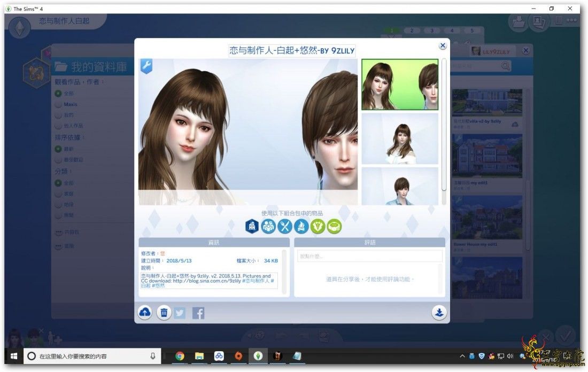Click the hexagon relationship icon in background
This screenshot has width=588, height=372.
coord(36,73)
